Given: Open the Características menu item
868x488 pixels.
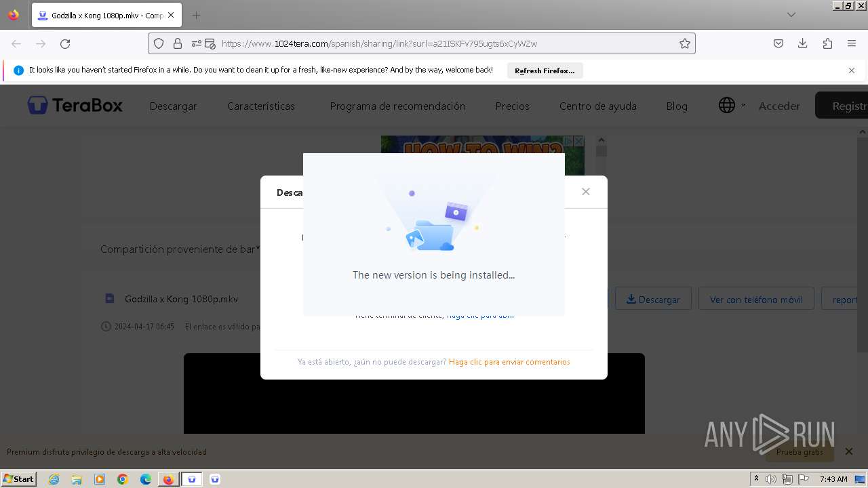Looking at the screenshot, I should (x=261, y=106).
